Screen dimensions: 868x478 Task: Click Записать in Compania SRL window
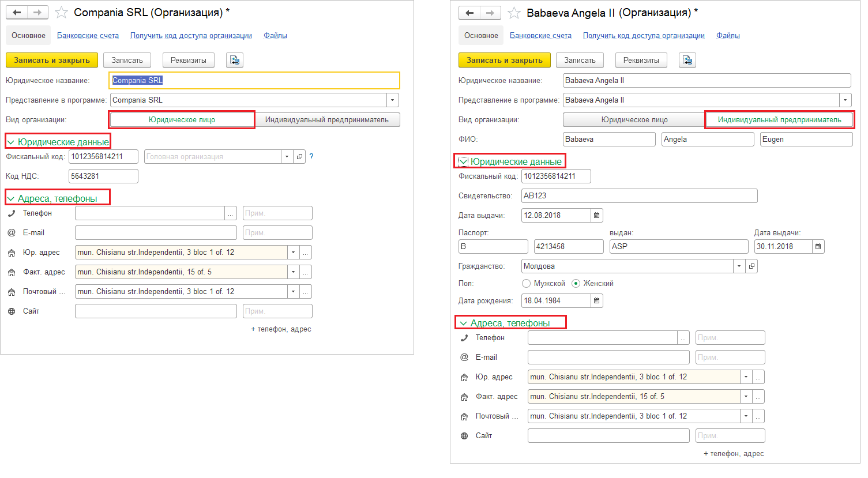point(127,60)
